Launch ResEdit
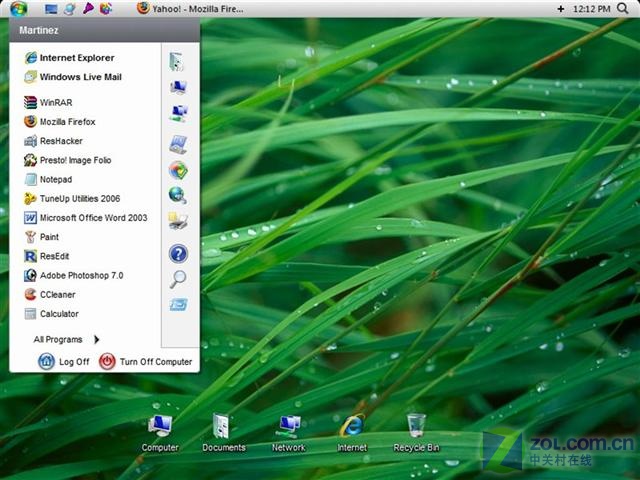This screenshot has width=640, height=480. 47,256
